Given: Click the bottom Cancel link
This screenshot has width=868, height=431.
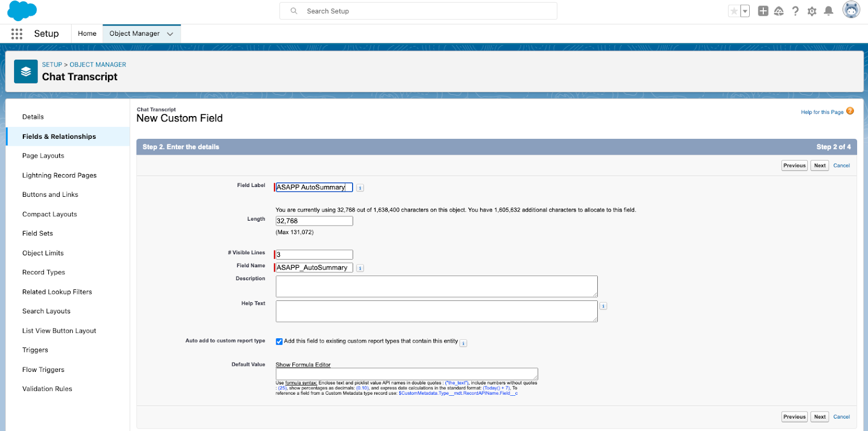Looking at the screenshot, I should pyautogui.click(x=841, y=417).
